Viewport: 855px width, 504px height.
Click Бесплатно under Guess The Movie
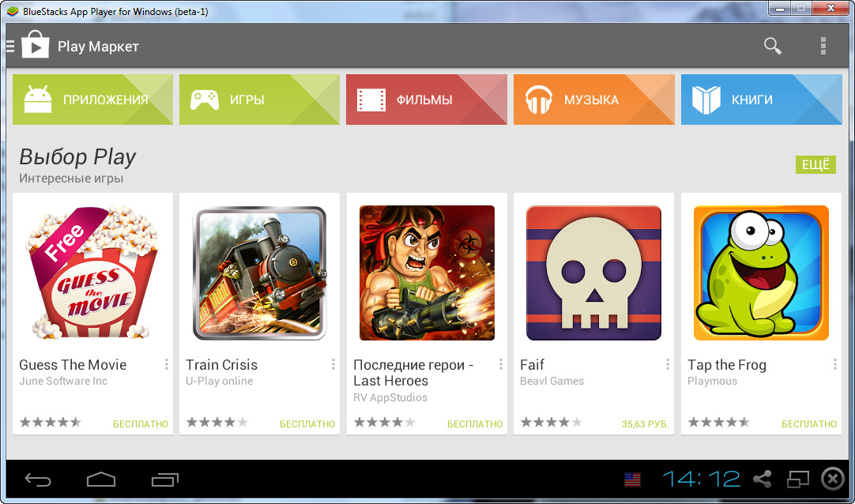coord(141,424)
